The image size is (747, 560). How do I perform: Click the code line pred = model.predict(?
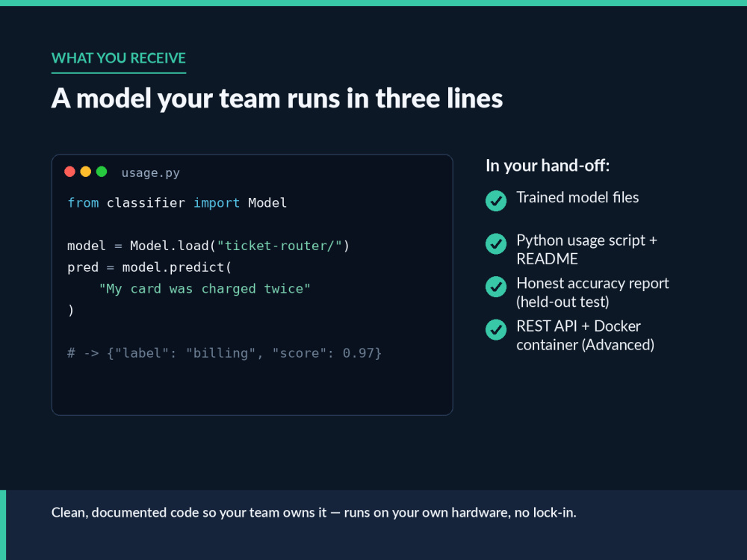coord(149,267)
